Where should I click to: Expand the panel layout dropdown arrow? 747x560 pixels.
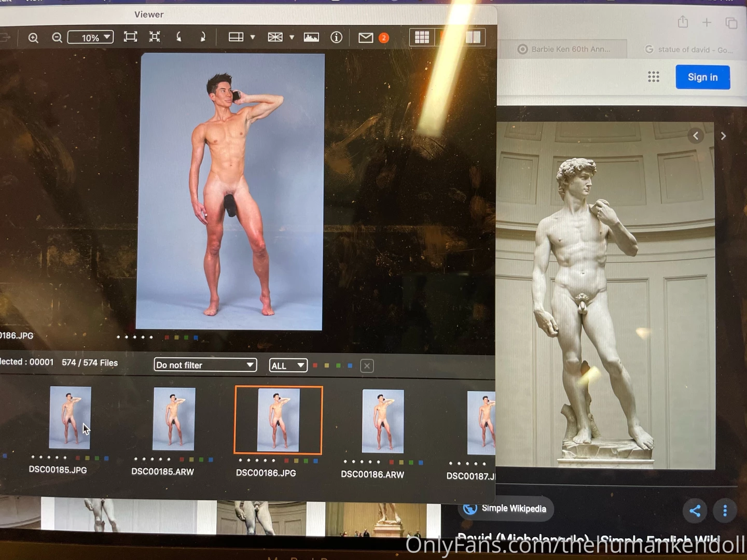pyautogui.click(x=253, y=37)
